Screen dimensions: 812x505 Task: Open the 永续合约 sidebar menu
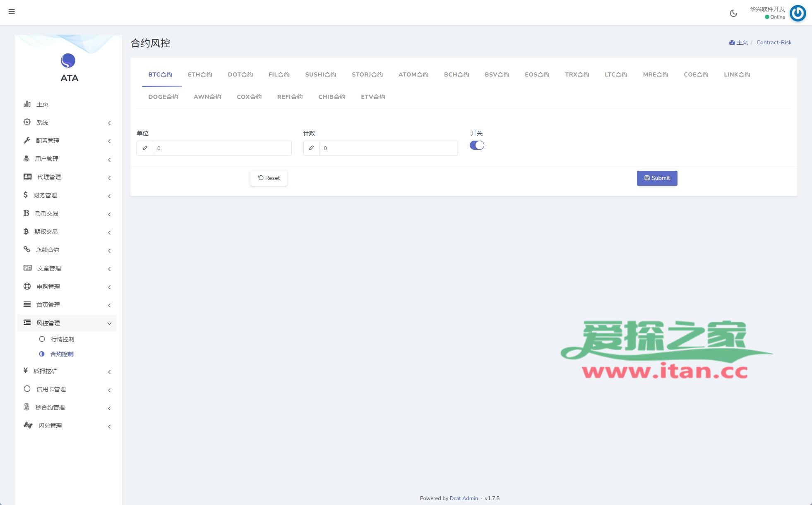(x=67, y=250)
